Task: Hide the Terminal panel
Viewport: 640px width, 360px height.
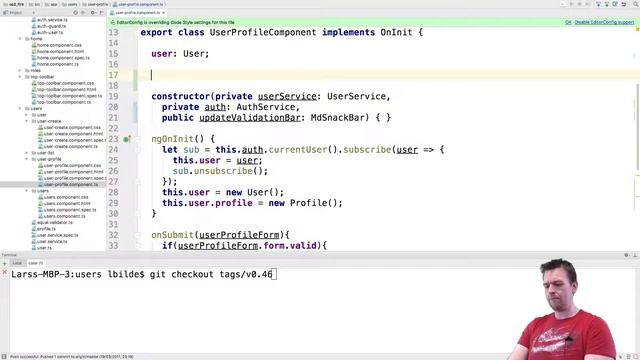Action: coord(635,255)
